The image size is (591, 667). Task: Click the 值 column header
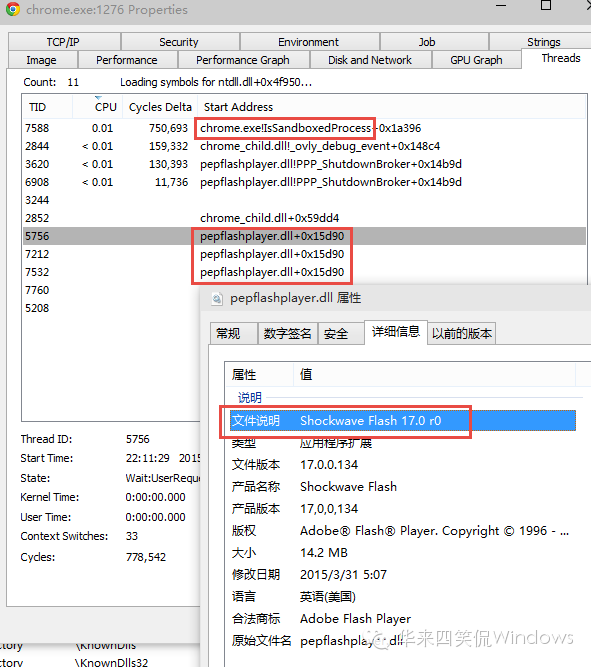pos(434,375)
